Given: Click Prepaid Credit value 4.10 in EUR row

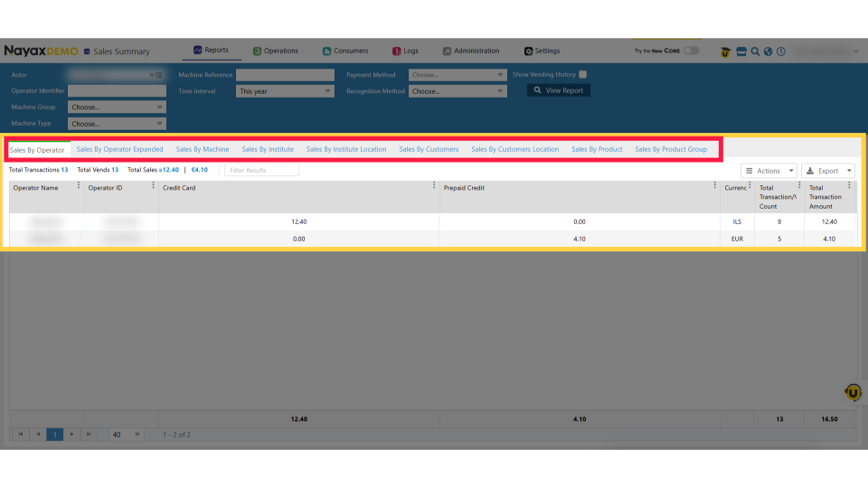Looking at the screenshot, I should pos(580,239).
